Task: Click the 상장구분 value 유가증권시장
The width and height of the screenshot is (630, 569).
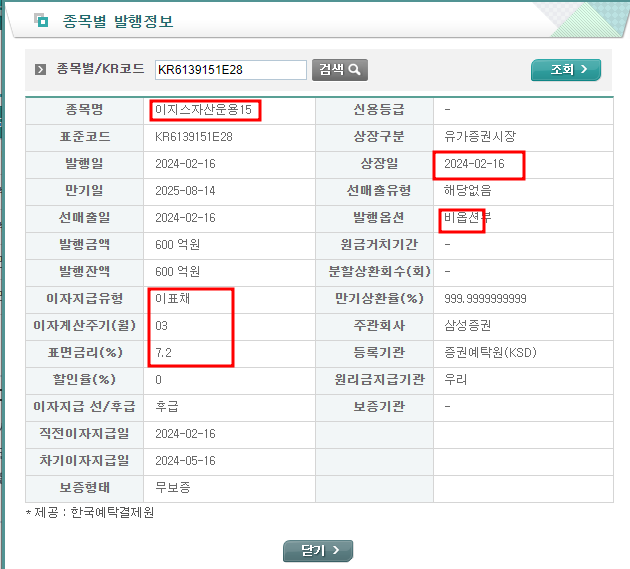Action: (480, 137)
